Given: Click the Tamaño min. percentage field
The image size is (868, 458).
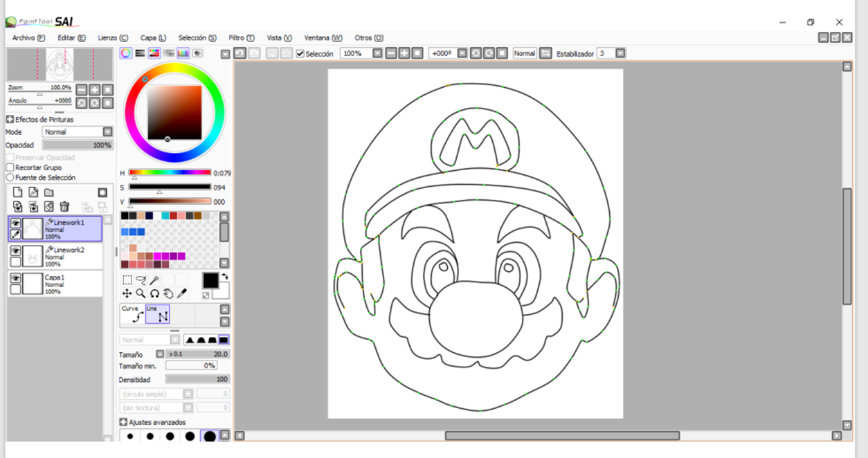Looking at the screenshot, I should (x=191, y=366).
